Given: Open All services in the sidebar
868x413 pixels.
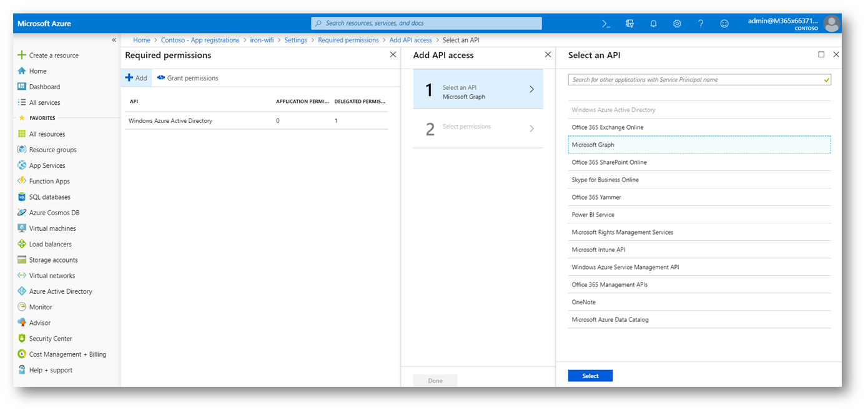Looking at the screenshot, I should (x=39, y=102).
